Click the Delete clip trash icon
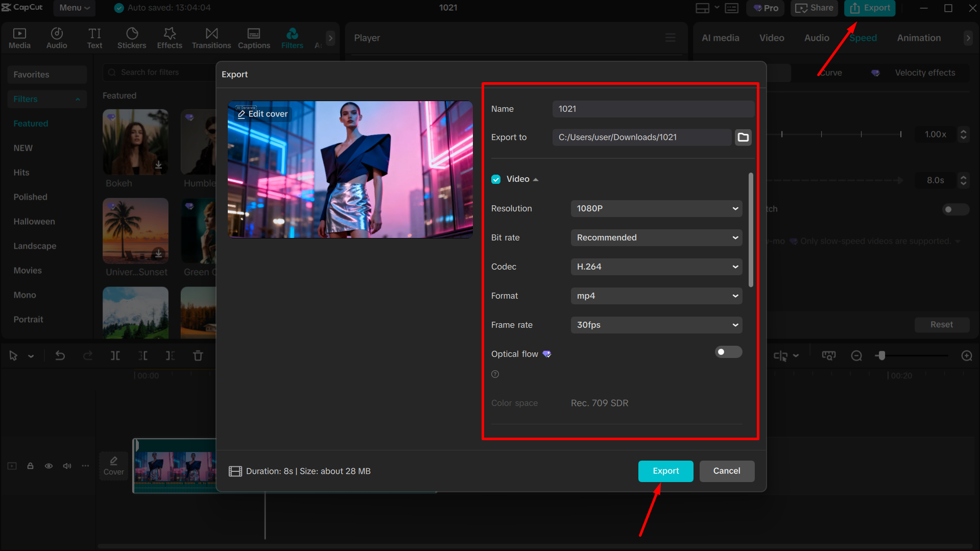The width and height of the screenshot is (980, 551). 198,355
